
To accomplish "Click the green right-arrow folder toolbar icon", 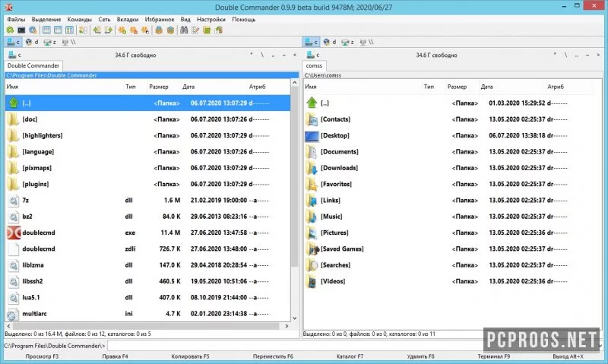I will (x=109, y=30).
